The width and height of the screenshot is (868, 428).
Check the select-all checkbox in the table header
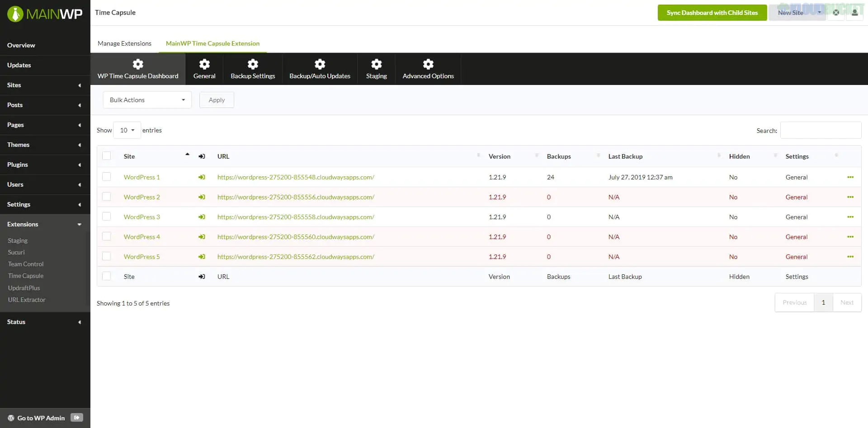tap(107, 155)
